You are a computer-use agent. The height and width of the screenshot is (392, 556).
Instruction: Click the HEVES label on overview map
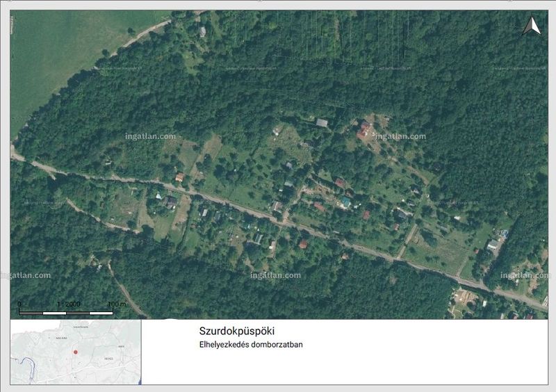(x=109, y=359)
